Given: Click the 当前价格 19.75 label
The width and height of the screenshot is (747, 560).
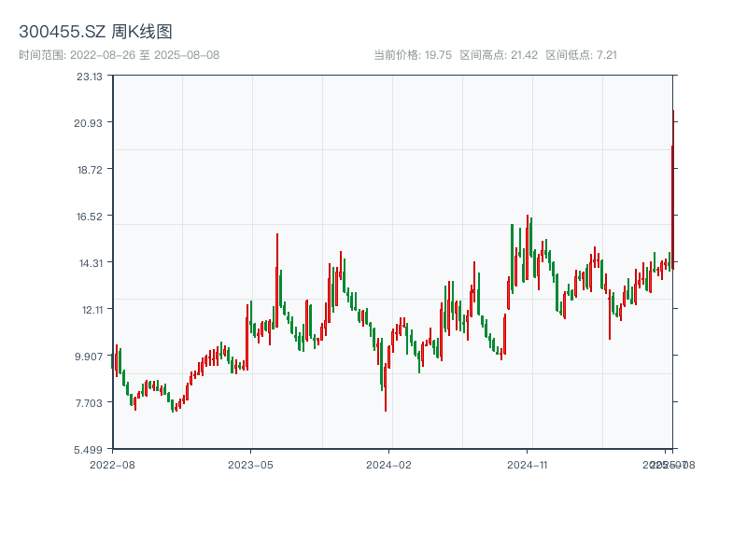Looking at the screenshot, I should [x=412, y=55].
